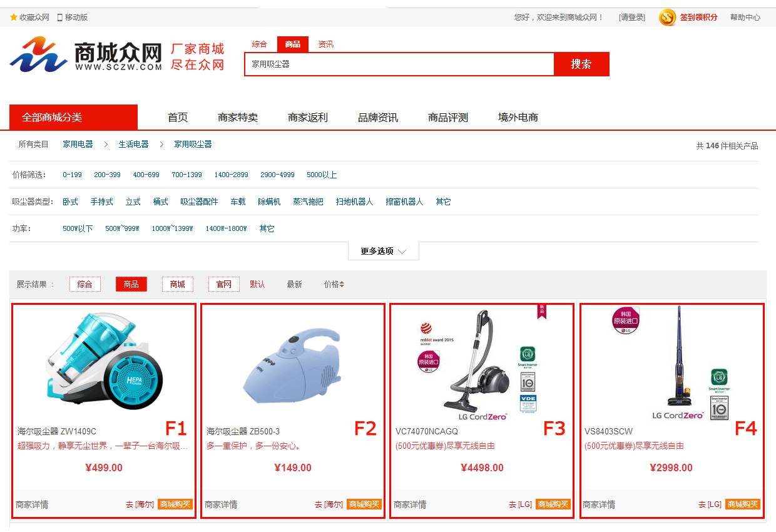Filter vacuum type by 车载
This screenshot has width=776, height=532.
[x=238, y=202]
